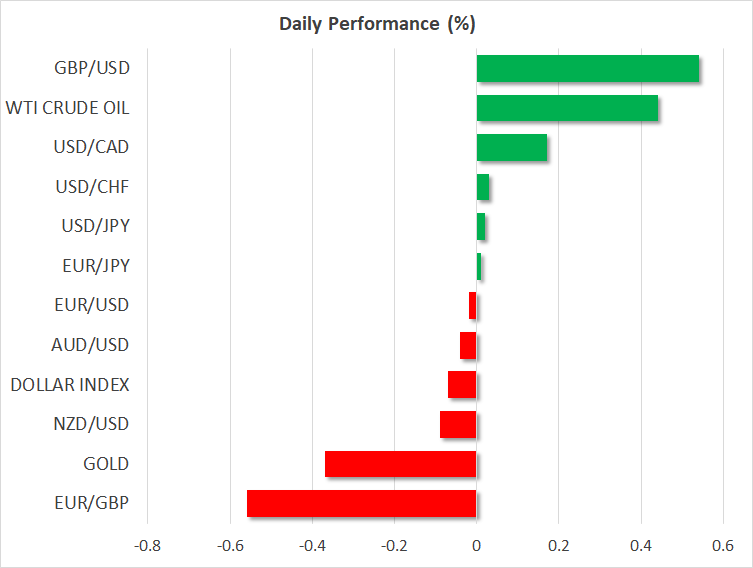Select the green GBP/USD bar
This screenshot has height=568, width=753.
[x=587, y=68]
